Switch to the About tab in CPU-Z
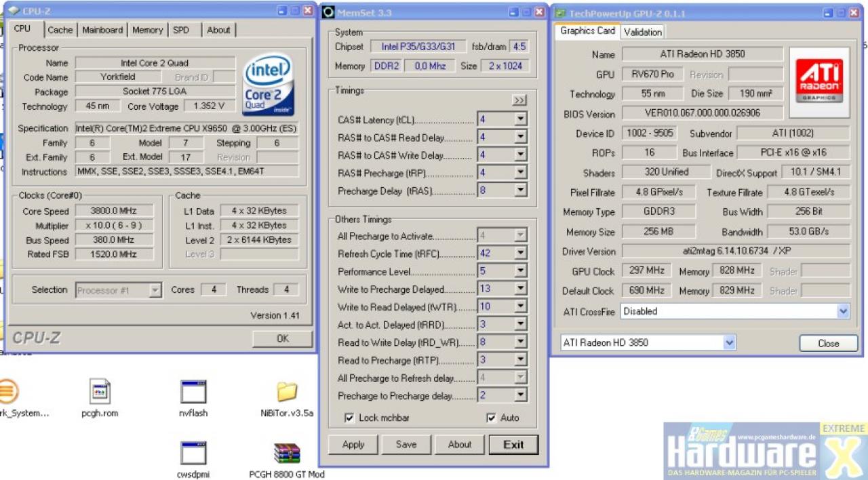 [218, 30]
